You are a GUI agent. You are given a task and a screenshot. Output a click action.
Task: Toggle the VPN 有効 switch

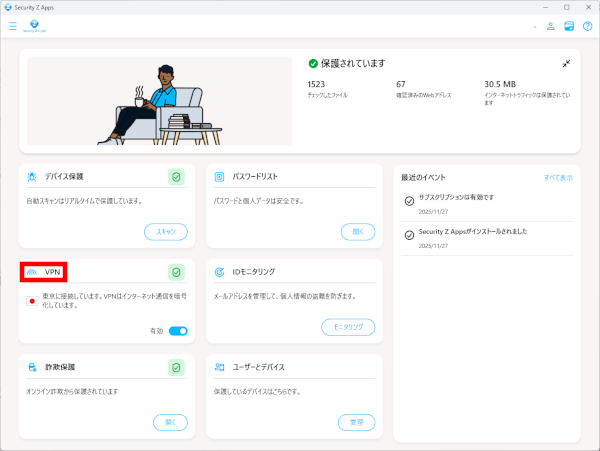point(178,330)
